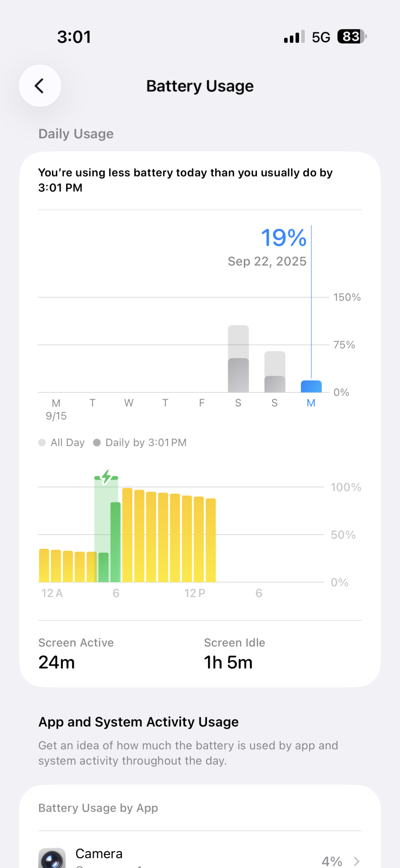Select the M 9/15 day label
This screenshot has height=868, width=400.
point(56,409)
